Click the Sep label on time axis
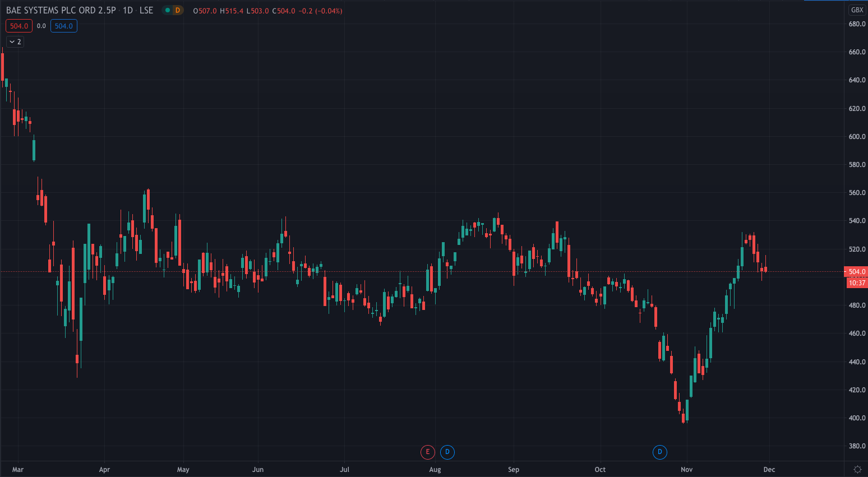The height and width of the screenshot is (477, 868). 514,470
